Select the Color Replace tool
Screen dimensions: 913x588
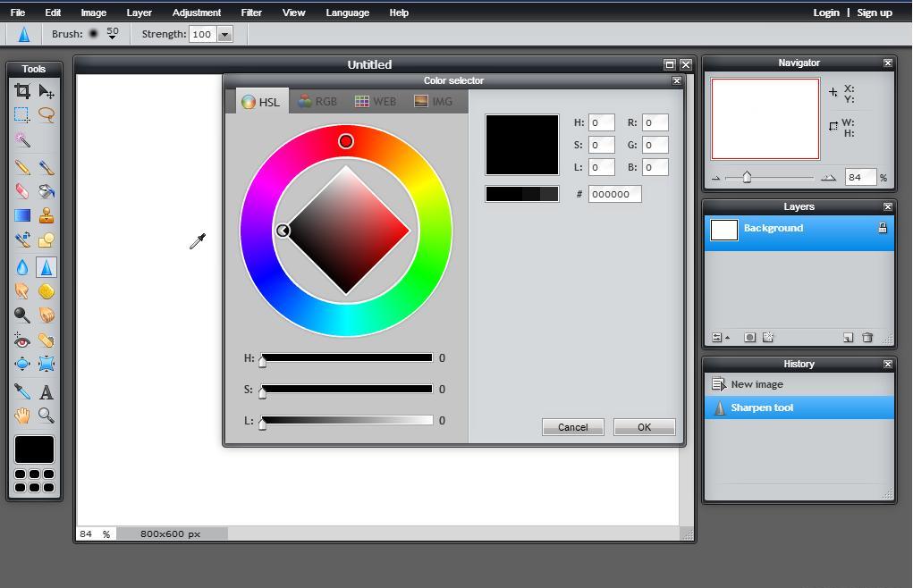(22, 239)
